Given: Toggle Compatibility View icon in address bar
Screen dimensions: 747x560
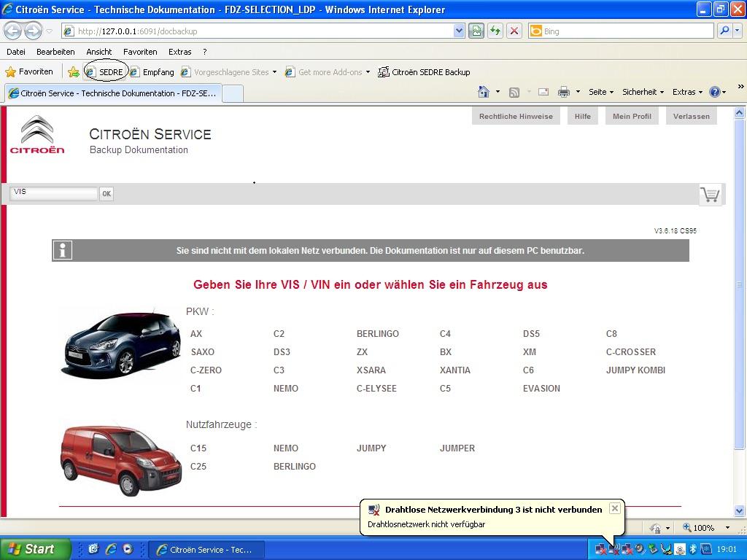Looking at the screenshot, I should click(476, 31).
